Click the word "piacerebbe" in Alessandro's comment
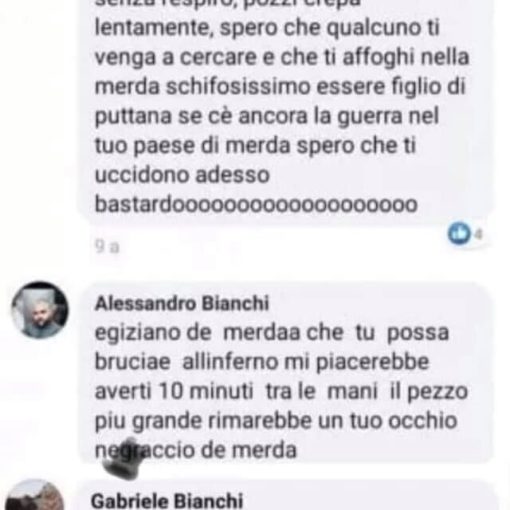The width and height of the screenshot is (510, 510). click(373, 363)
